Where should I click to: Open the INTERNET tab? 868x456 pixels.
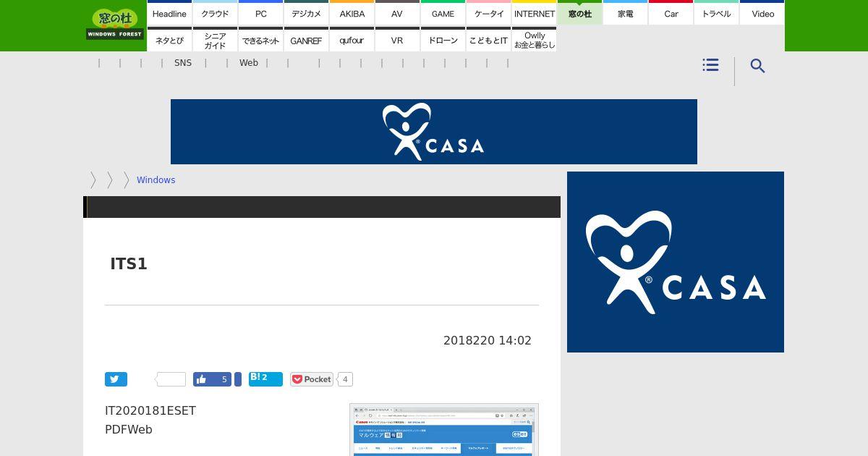tap(534, 13)
